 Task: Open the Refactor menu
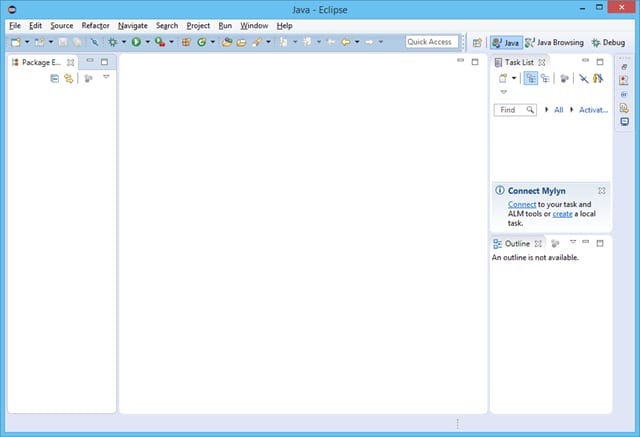[x=96, y=26]
